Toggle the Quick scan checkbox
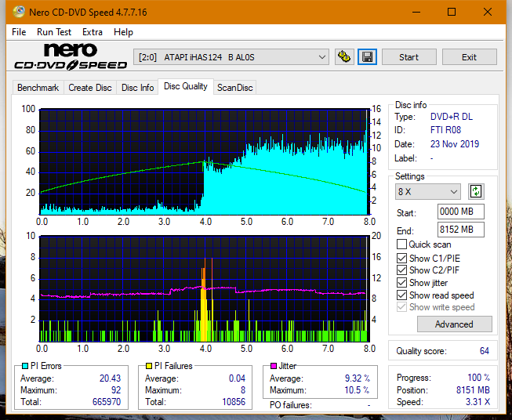512x420 pixels. [401, 244]
